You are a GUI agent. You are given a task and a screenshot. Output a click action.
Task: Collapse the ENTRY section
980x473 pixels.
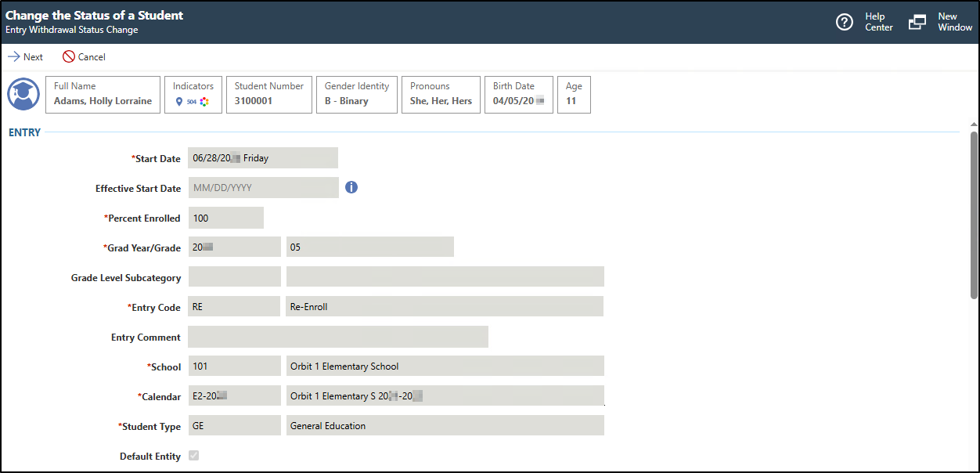[x=23, y=132]
